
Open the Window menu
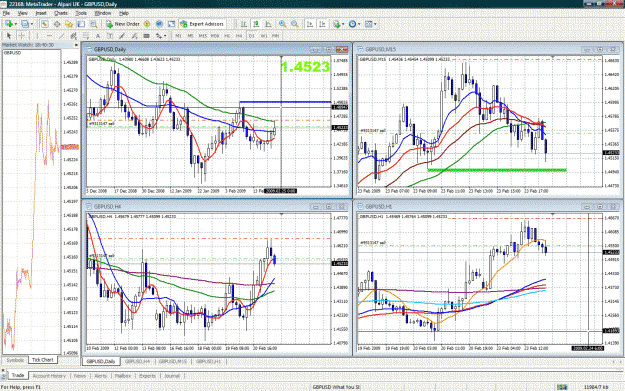click(x=103, y=13)
